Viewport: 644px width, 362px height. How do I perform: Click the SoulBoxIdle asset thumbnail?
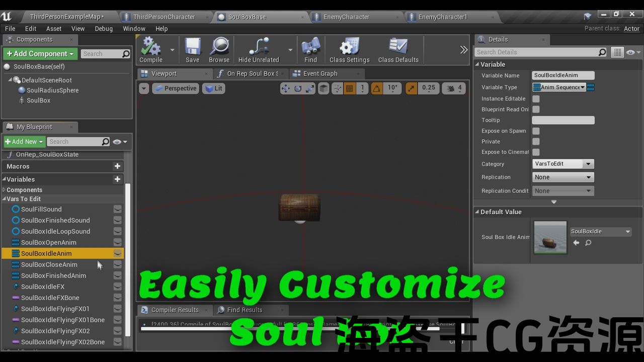(550, 237)
